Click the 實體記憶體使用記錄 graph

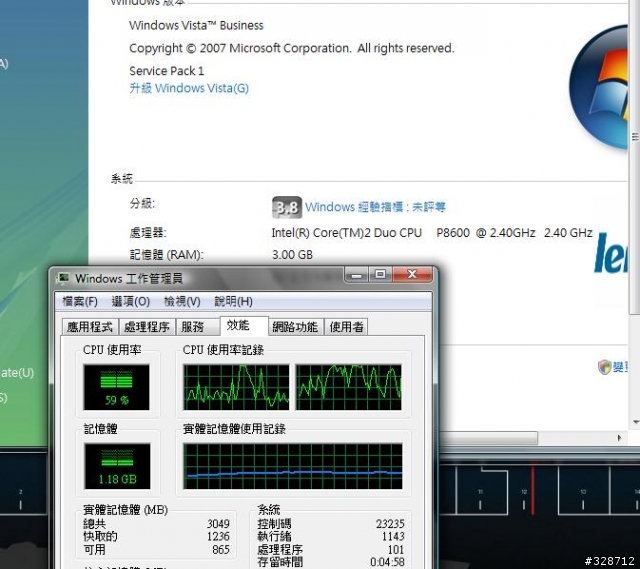tap(293, 466)
